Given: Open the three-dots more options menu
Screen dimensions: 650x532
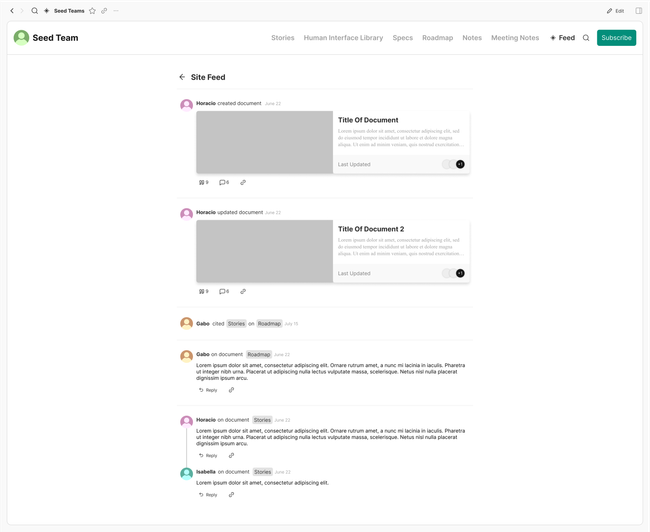Looking at the screenshot, I should (x=116, y=11).
